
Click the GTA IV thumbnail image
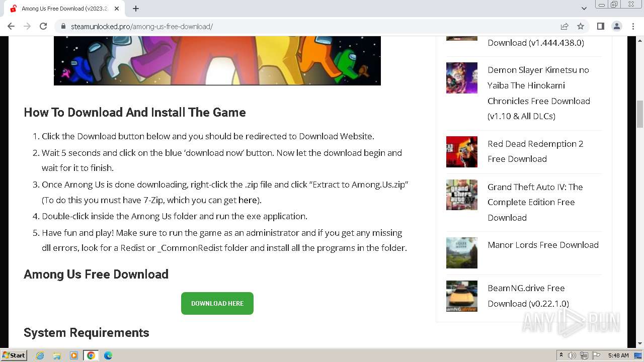[462, 195]
